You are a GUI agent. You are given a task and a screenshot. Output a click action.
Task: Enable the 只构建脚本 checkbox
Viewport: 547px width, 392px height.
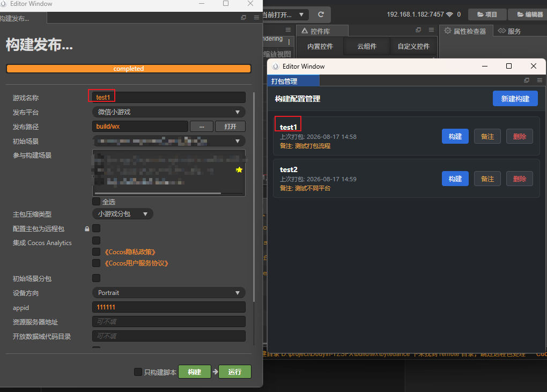(x=138, y=372)
